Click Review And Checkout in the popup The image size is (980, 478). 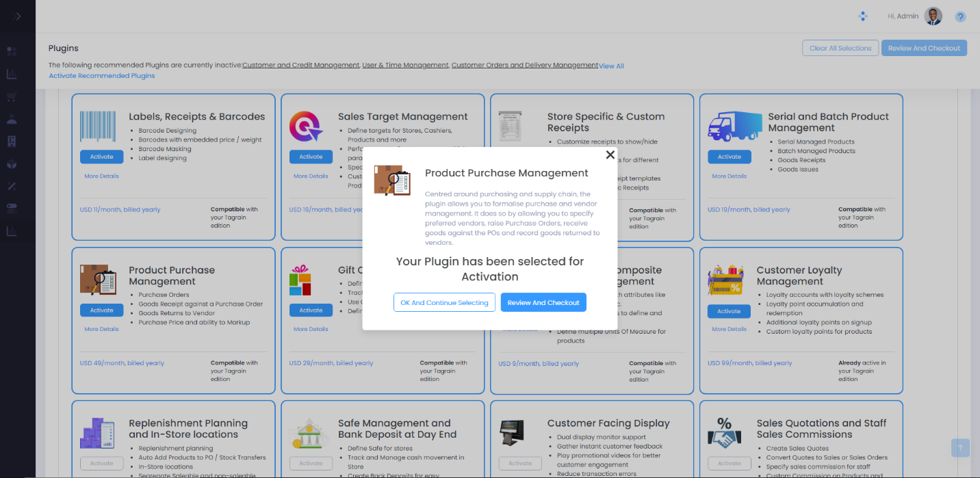coord(543,302)
